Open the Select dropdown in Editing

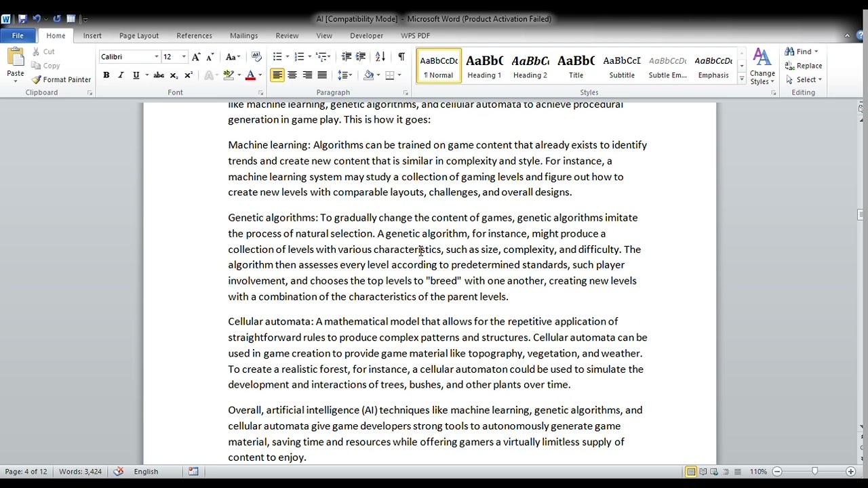tap(804, 80)
